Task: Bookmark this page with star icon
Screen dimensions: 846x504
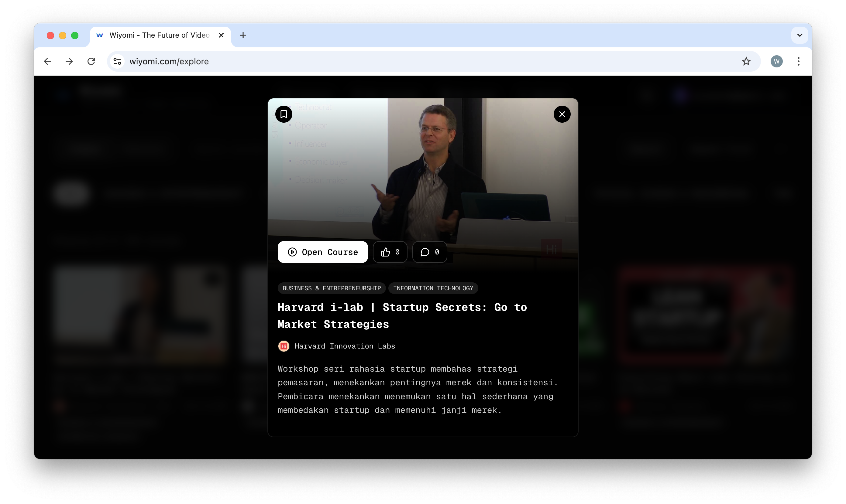Action: pyautogui.click(x=746, y=61)
